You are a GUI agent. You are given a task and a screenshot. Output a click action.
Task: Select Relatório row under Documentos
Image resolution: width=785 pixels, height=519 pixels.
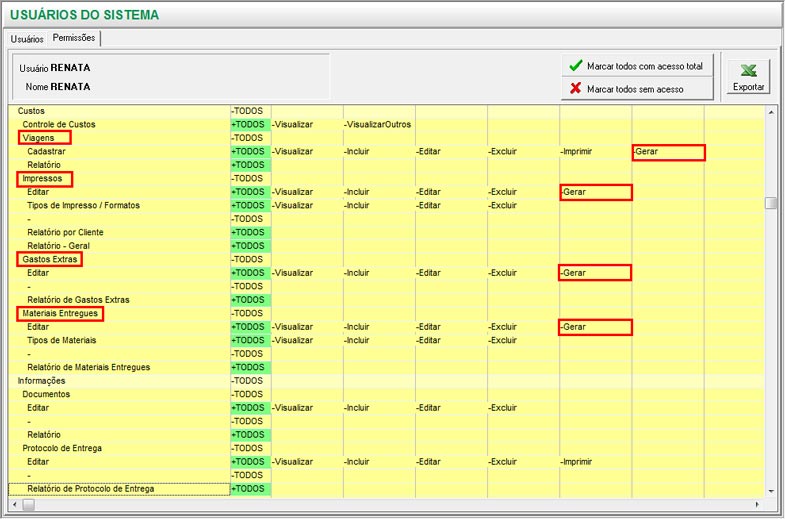point(119,435)
